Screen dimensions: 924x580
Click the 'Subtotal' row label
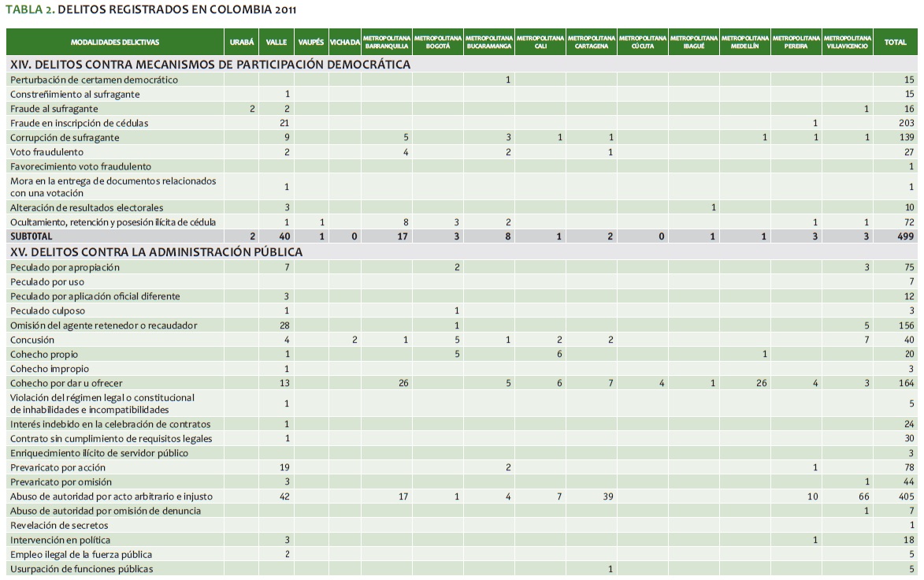(x=31, y=236)
